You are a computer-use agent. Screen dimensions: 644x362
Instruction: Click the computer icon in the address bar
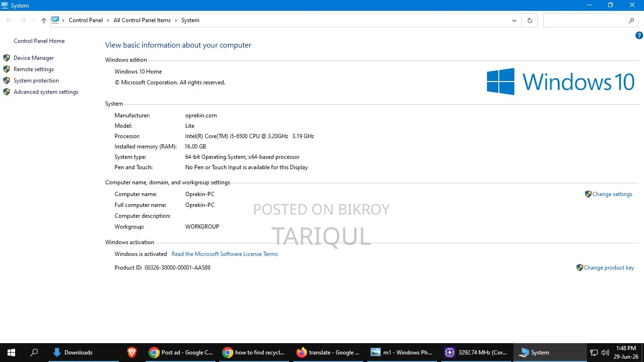55,20
